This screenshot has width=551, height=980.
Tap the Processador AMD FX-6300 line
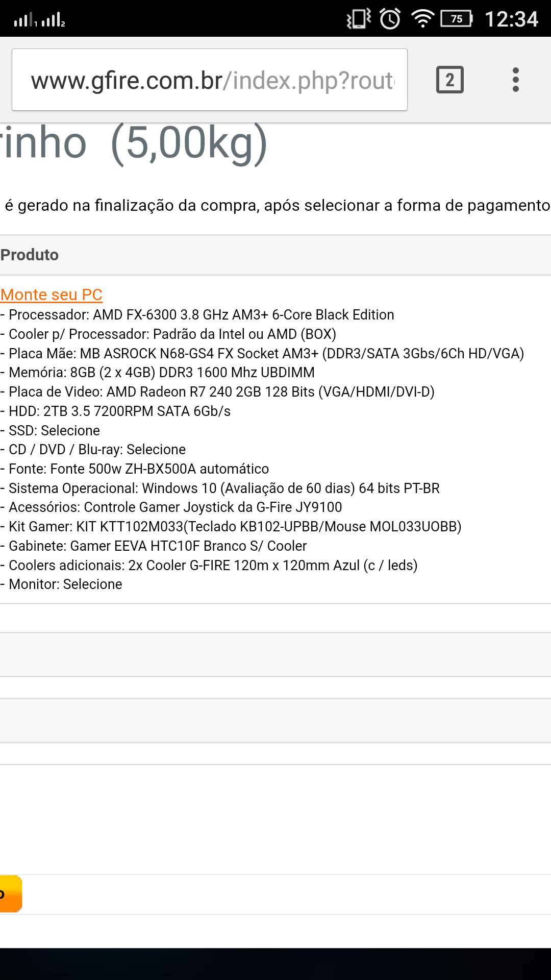[x=197, y=314]
